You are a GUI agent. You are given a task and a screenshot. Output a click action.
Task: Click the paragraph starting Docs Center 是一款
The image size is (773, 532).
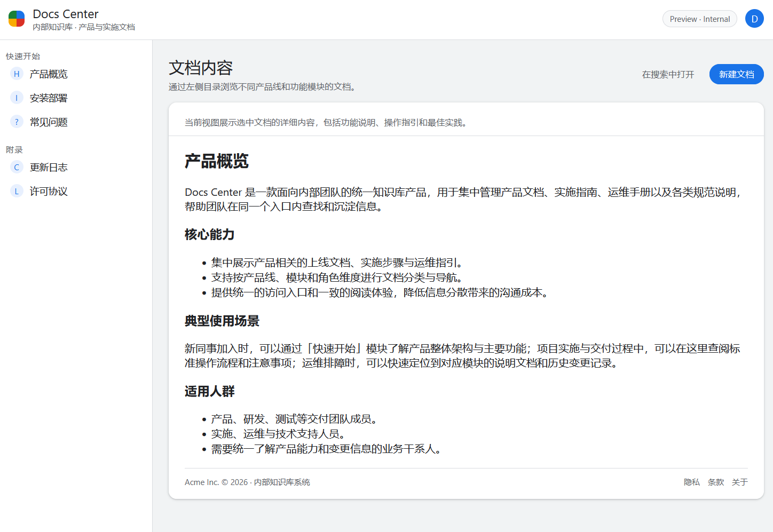(465, 199)
